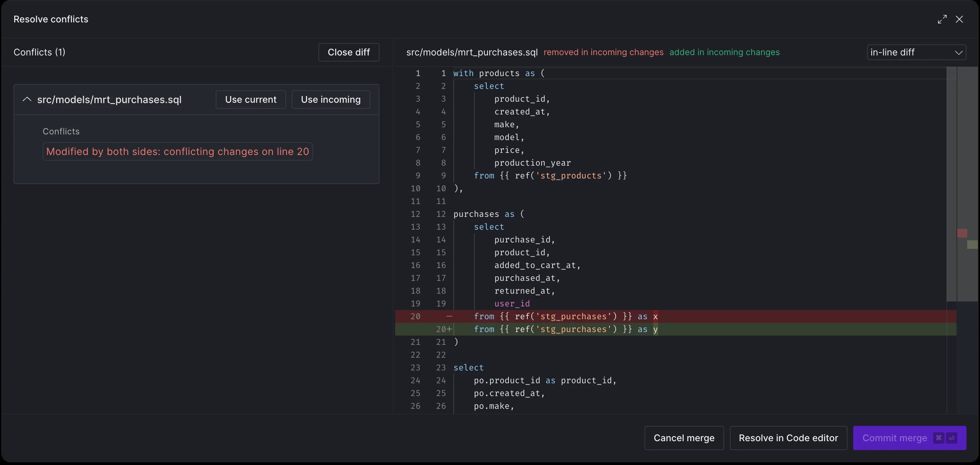
Task: Click the file path src/models/mrt_purchases.sql in diff header
Action: [x=472, y=52]
